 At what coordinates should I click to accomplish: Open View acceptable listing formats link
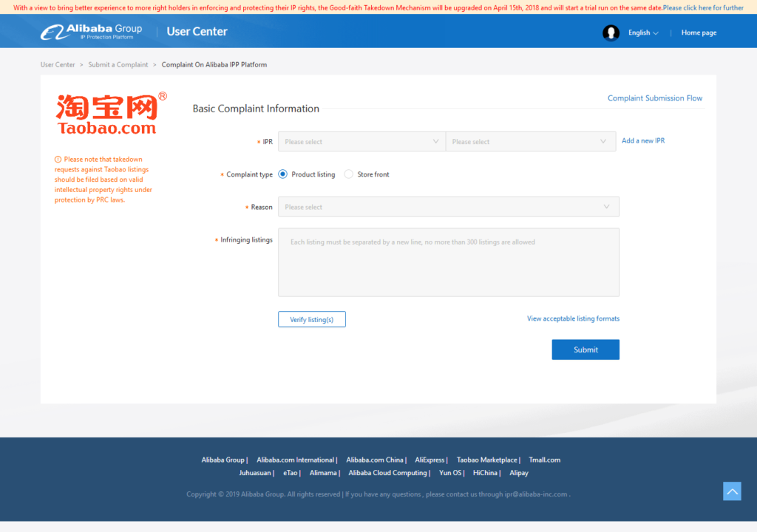click(573, 318)
